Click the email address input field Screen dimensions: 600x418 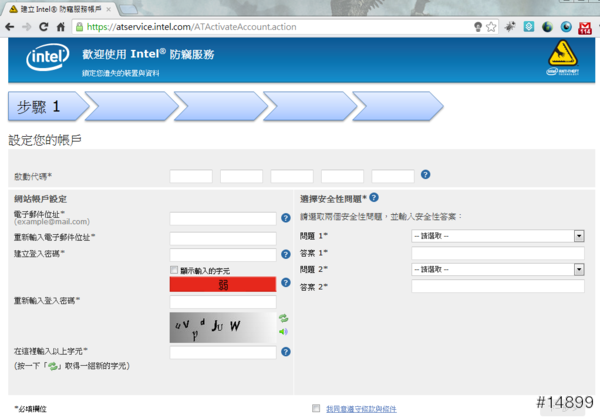223,219
